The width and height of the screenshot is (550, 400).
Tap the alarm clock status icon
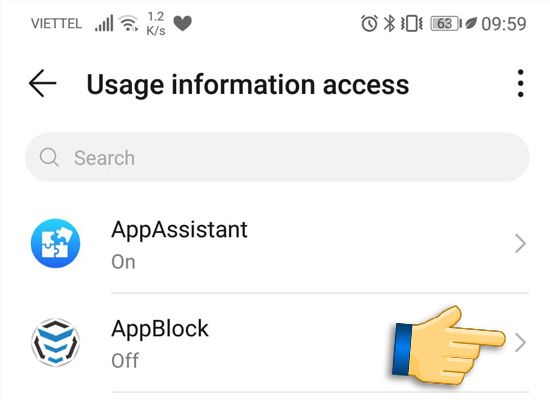[x=369, y=24]
